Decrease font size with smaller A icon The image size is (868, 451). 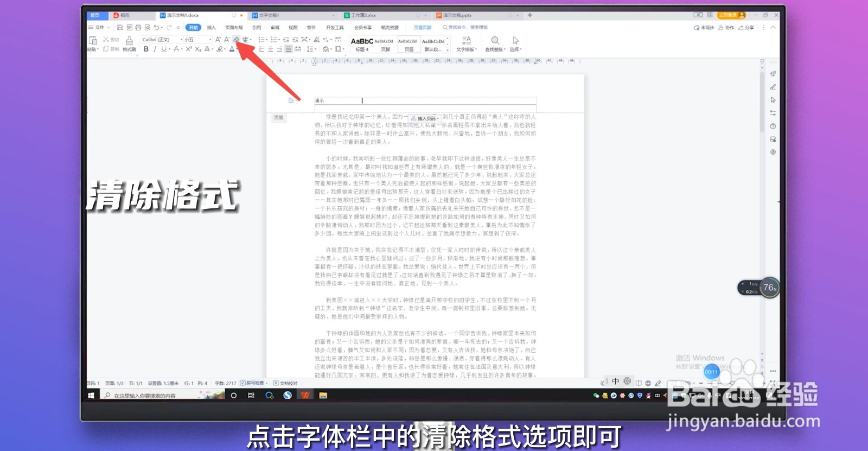(227, 39)
